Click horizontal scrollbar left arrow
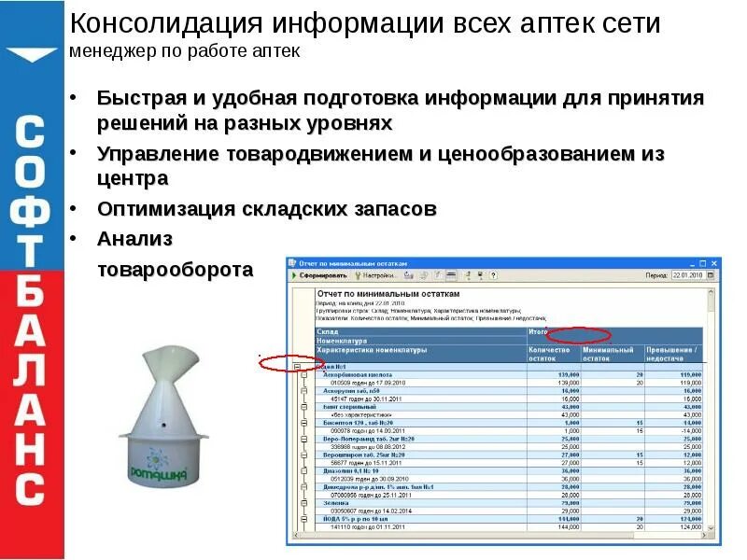This screenshot has height=560, width=747. tap(296, 536)
